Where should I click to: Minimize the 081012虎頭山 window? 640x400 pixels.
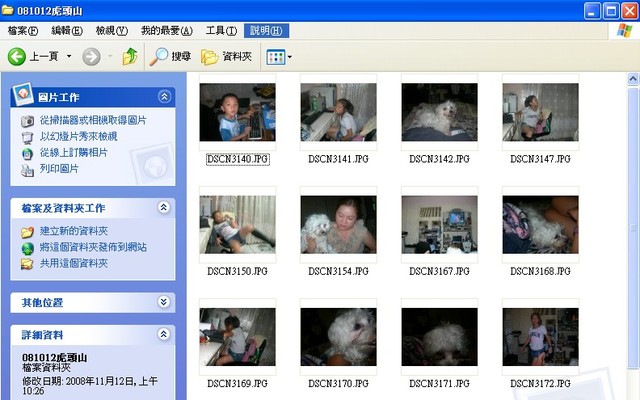[592, 11]
